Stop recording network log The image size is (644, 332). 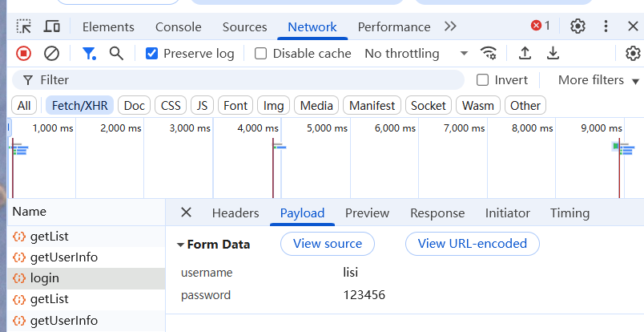[23, 54]
